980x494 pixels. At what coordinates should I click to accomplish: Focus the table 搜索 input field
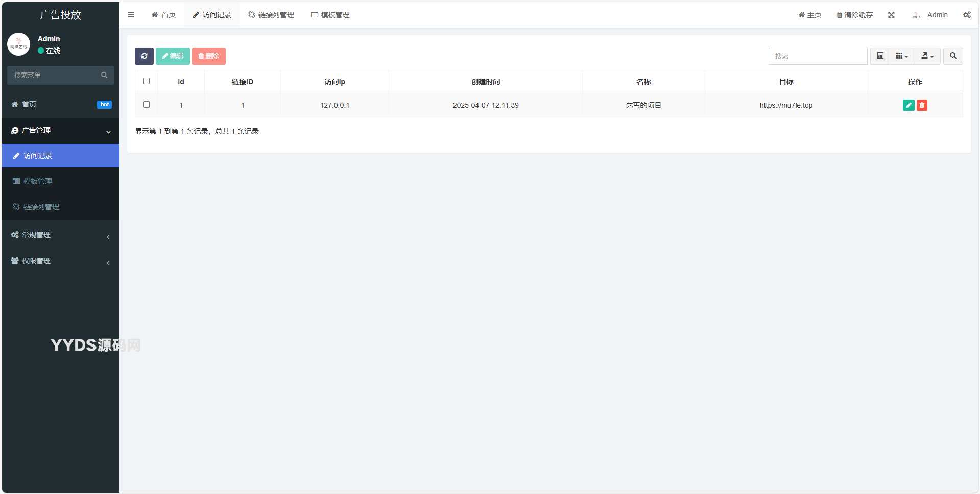(817, 56)
